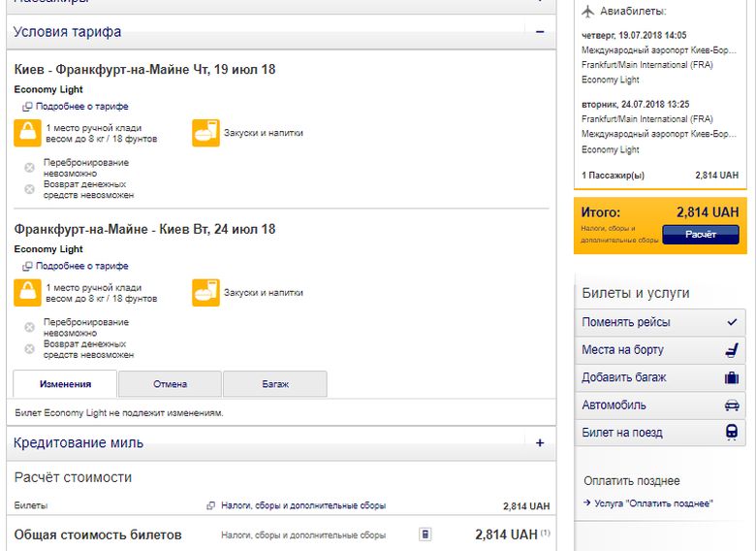
Task: Collapse the Условия тарифа section
Action: tap(540, 32)
